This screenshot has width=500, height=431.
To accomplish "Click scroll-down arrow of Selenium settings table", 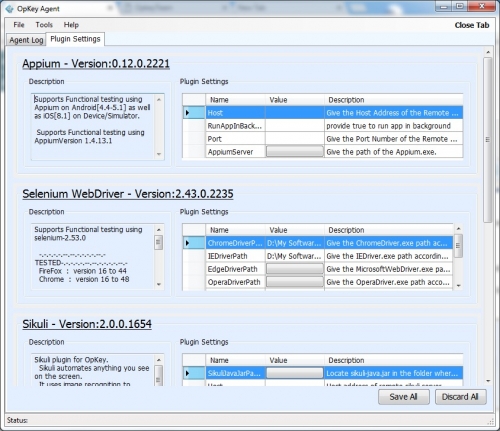I will (x=458, y=286).
